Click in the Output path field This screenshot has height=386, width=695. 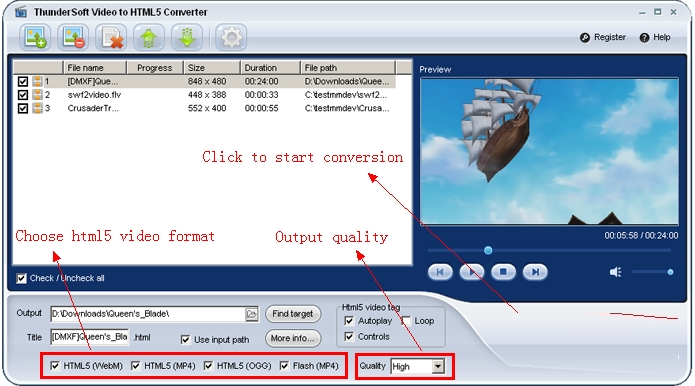(x=148, y=314)
